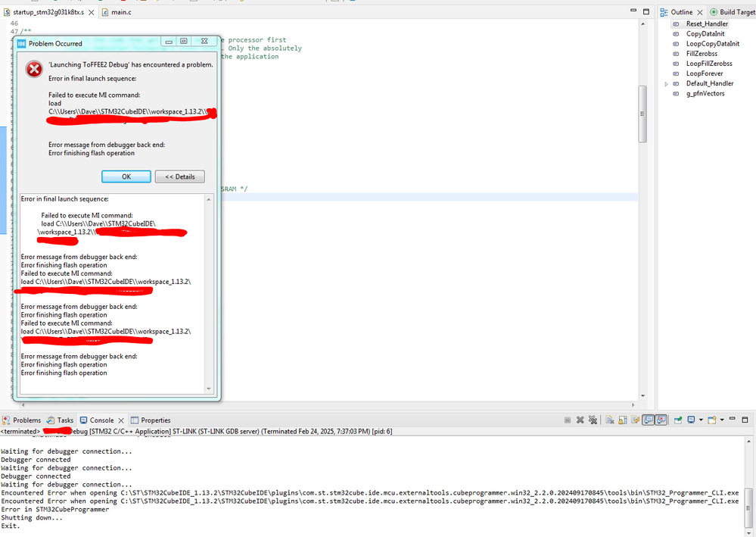Select LoopCopyDataInit in Outline
This screenshot has height=537, width=756.
pos(713,43)
